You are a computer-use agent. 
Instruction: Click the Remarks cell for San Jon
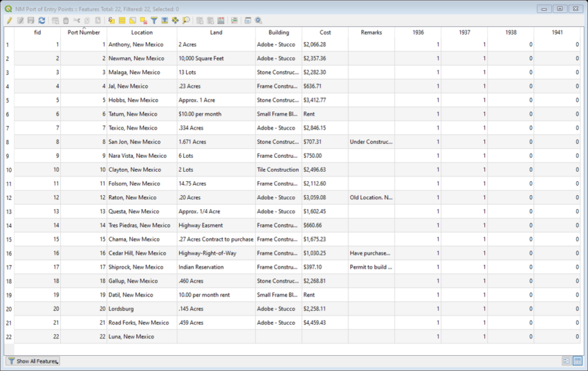[x=371, y=142]
